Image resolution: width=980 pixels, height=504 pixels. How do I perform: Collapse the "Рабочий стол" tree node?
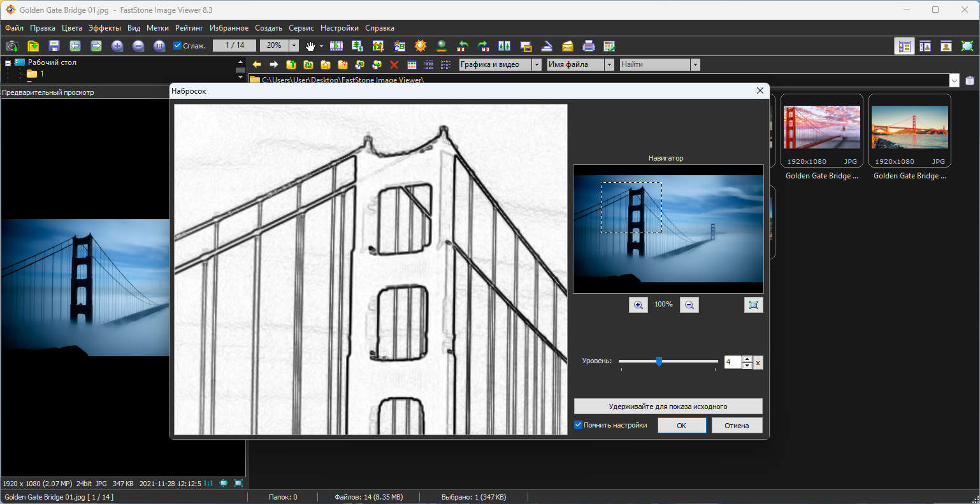click(x=8, y=63)
